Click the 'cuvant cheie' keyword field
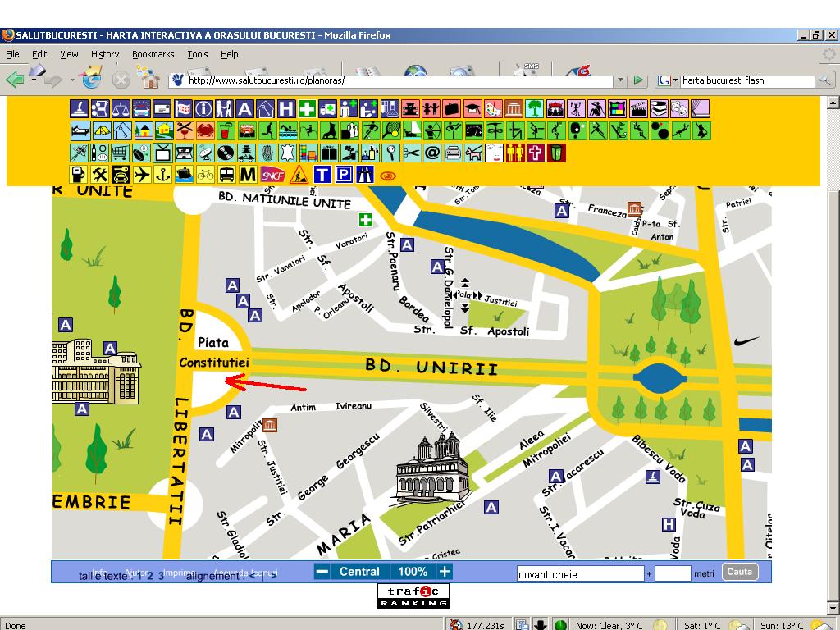Screen dimensions: 840x630 coord(580,573)
